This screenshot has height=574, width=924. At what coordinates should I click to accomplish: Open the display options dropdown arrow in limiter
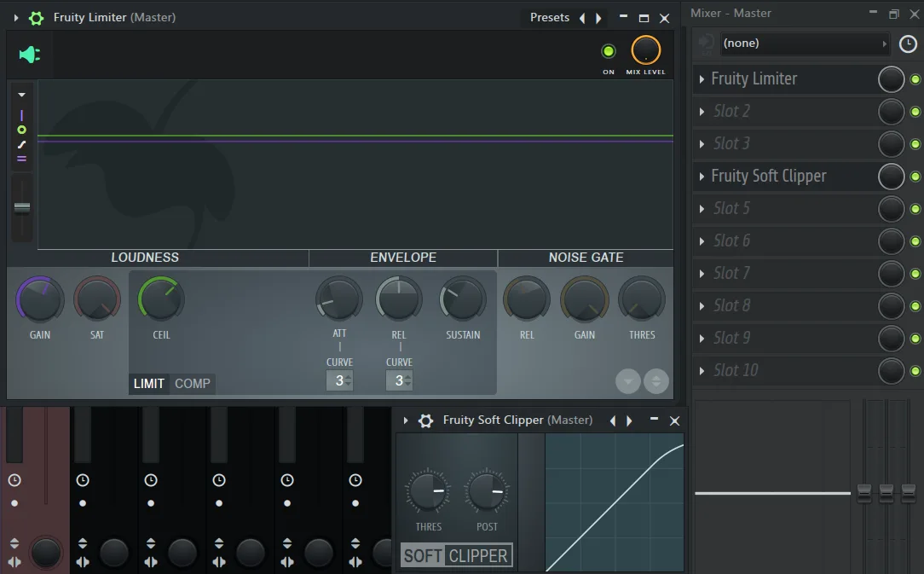coord(22,95)
